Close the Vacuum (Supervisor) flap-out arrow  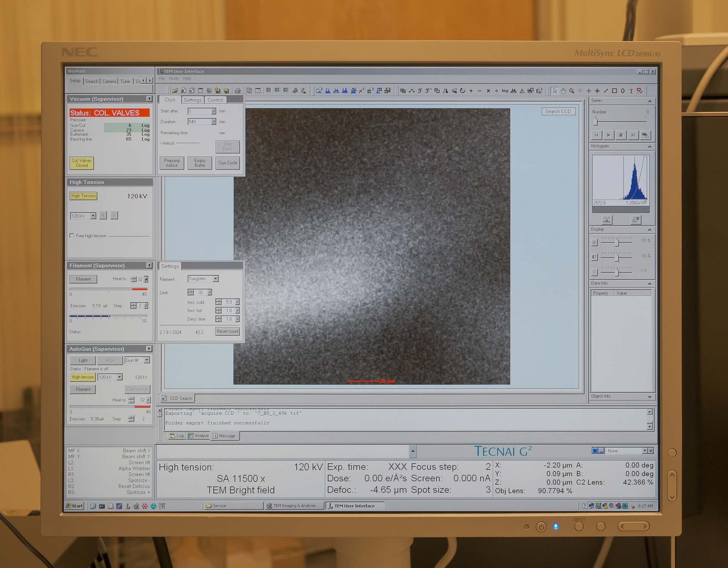[x=149, y=99]
